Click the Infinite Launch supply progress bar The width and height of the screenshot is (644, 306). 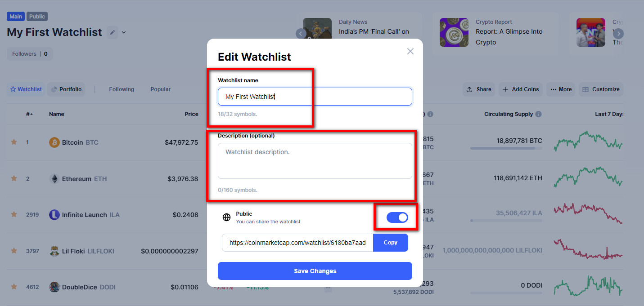click(506, 220)
